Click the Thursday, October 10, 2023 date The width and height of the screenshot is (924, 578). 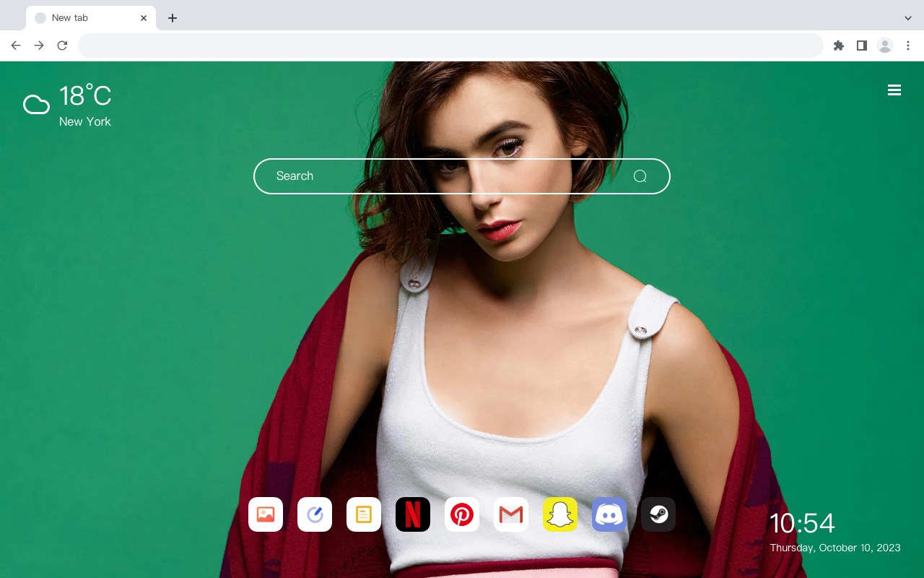pyautogui.click(x=835, y=548)
